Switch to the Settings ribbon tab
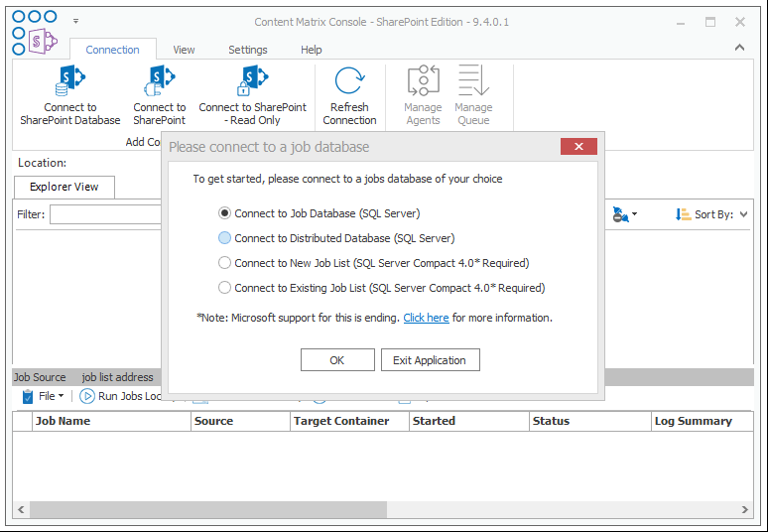This screenshot has width=768, height=532. (248, 50)
